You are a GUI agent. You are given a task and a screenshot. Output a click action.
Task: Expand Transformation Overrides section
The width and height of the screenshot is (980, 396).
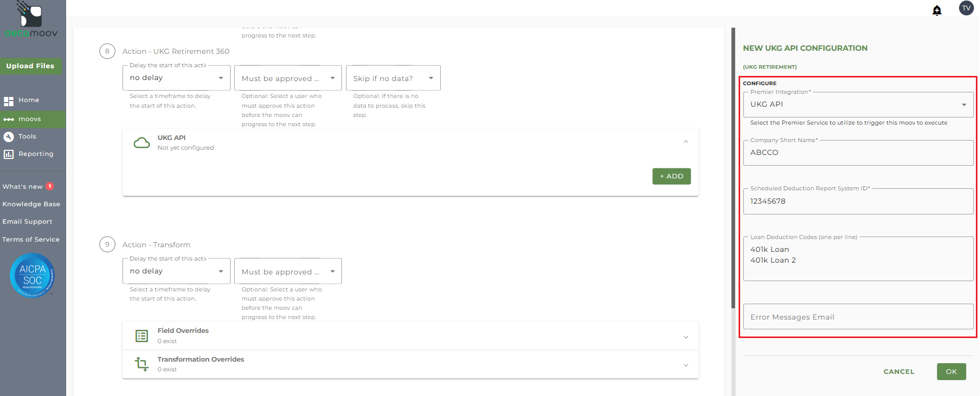click(686, 365)
